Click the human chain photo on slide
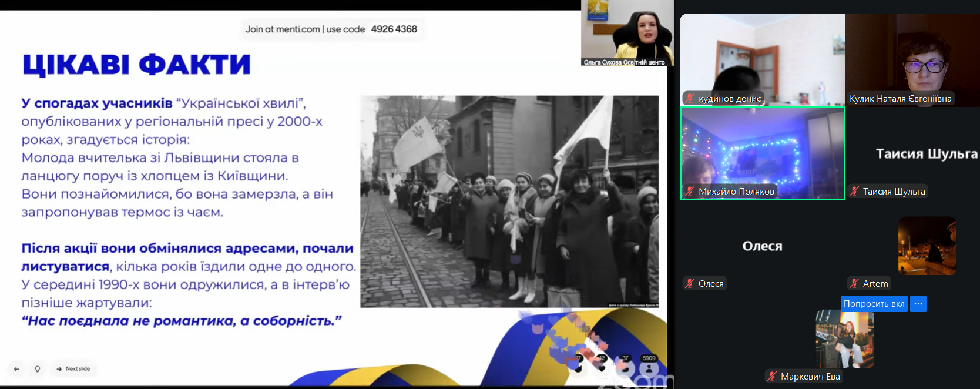This screenshot has height=389, width=980. pyautogui.click(x=509, y=202)
